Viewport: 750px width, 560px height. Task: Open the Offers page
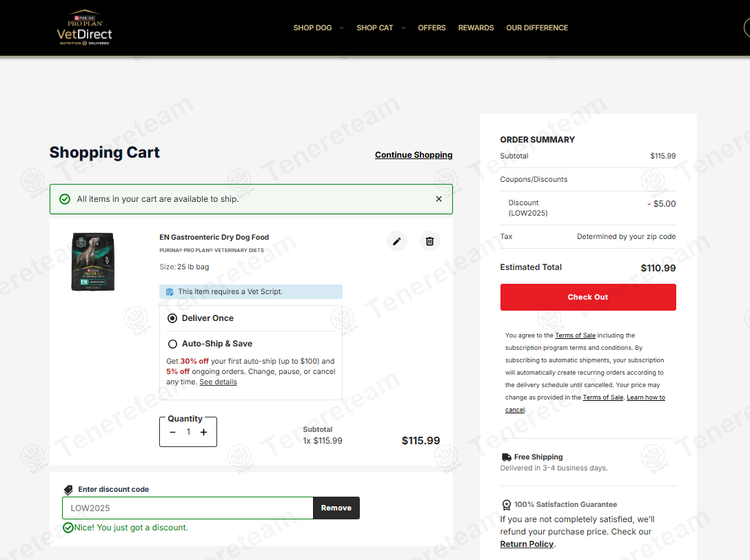(432, 28)
